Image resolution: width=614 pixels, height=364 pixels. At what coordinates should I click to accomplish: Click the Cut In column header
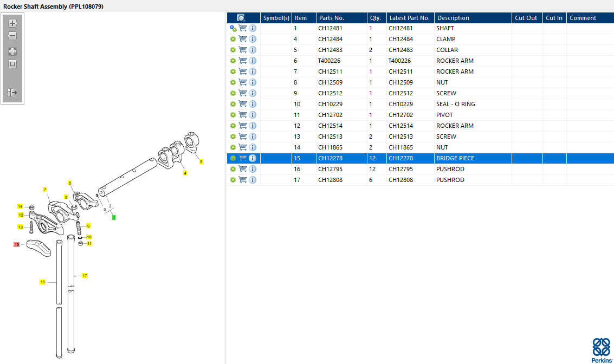click(554, 18)
